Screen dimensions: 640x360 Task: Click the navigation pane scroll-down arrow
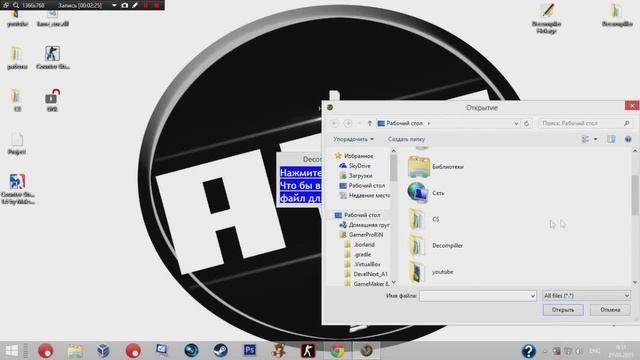(393, 282)
